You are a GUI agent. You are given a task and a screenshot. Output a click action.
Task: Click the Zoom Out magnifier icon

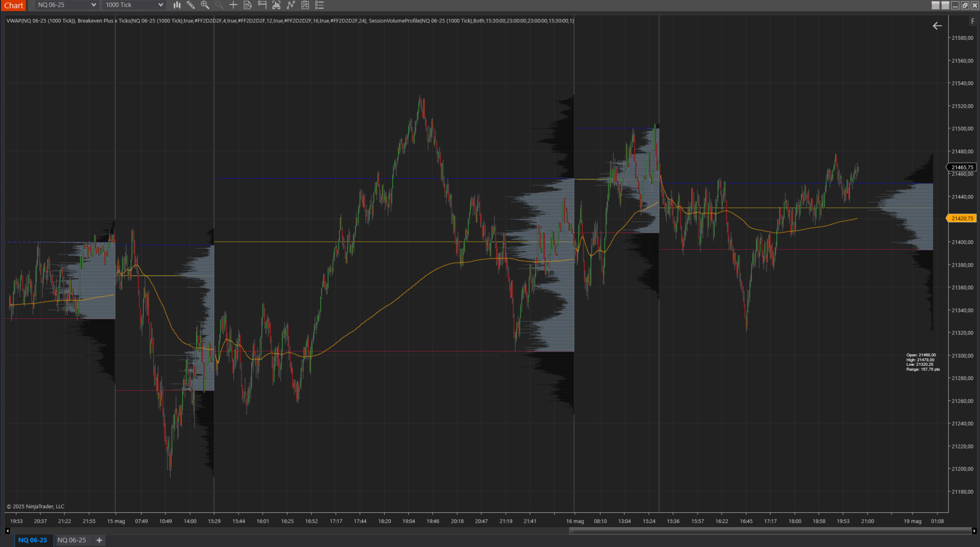(x=219, y=5)
